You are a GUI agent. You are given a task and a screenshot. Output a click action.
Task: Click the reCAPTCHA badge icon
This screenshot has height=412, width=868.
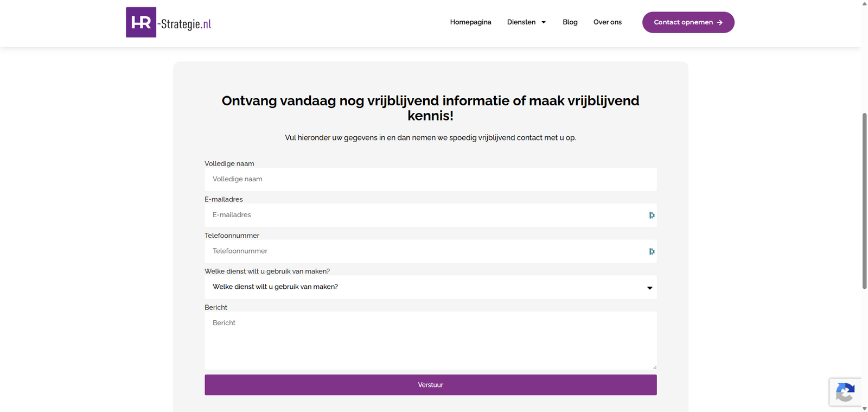pos(845,392)
